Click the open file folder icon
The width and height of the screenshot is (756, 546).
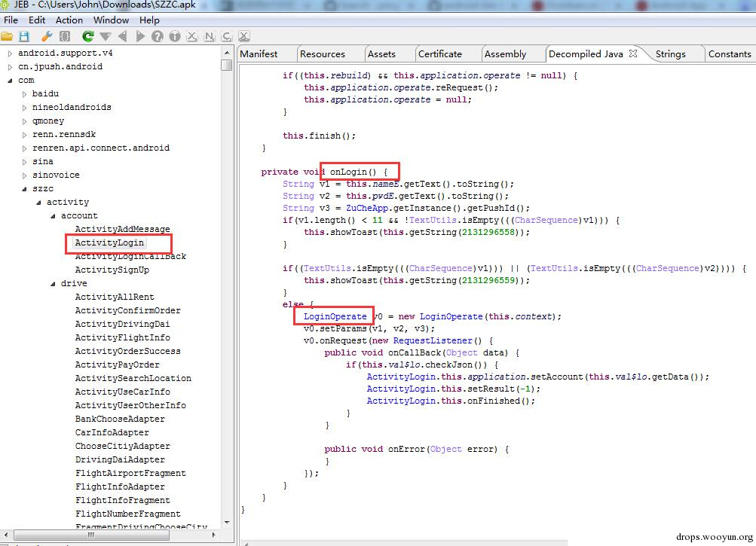pyautogui.click(x=7, y=36)
